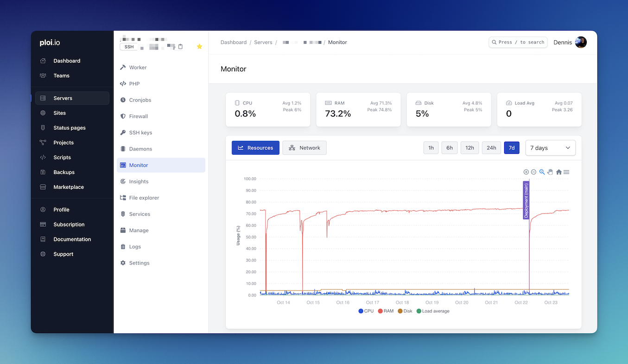Click the chart zoom-in plus icon

pos(526,172)
